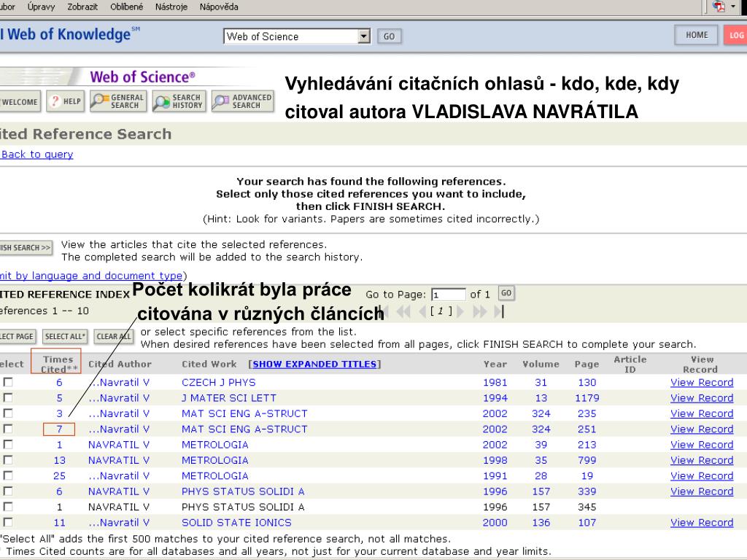This screenshot has height=560, width=747.
Task: Click the CZECH J PHYS cited work
Action: [219, 382]
